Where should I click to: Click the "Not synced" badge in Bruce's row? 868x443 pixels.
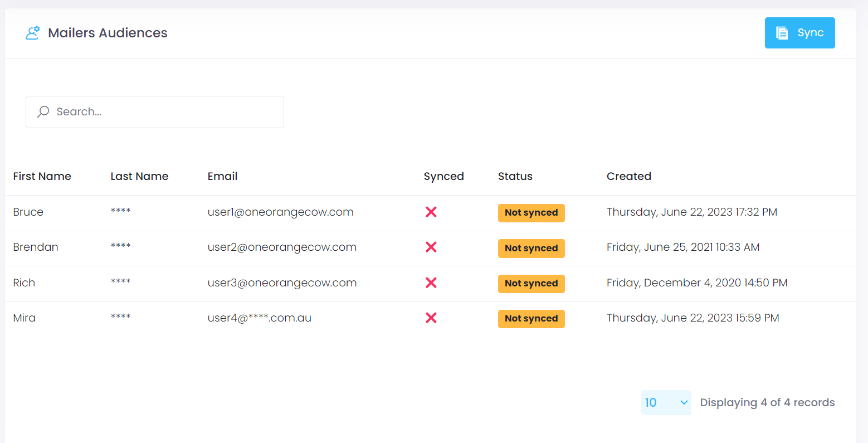point(531,213)
